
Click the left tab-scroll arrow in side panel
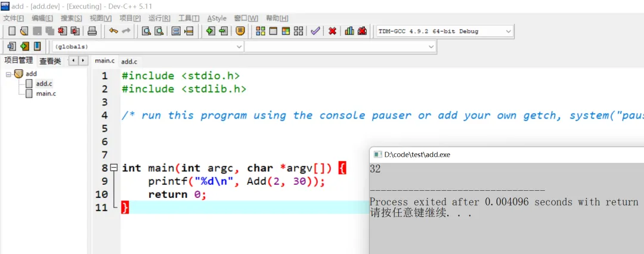coord(73,60)
